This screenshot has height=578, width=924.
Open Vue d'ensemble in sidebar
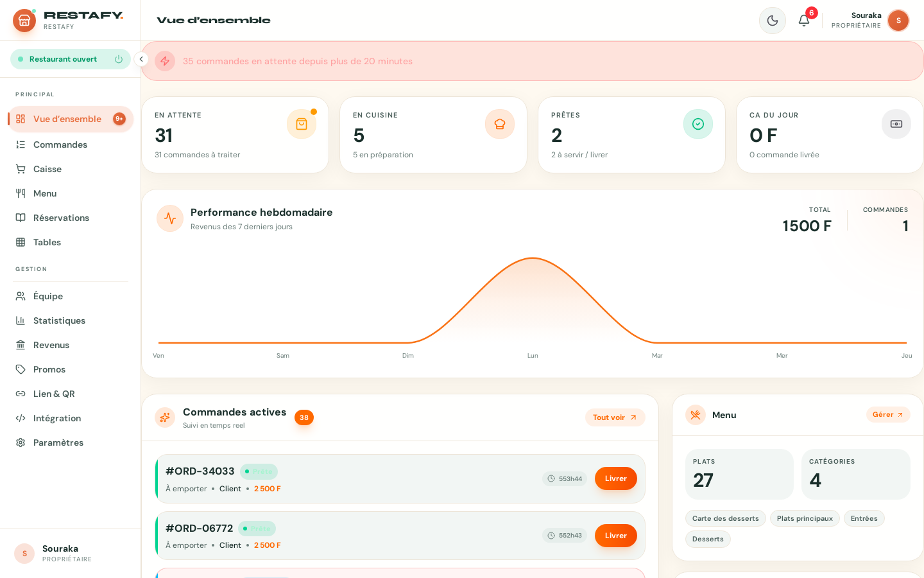coord(71,119)
